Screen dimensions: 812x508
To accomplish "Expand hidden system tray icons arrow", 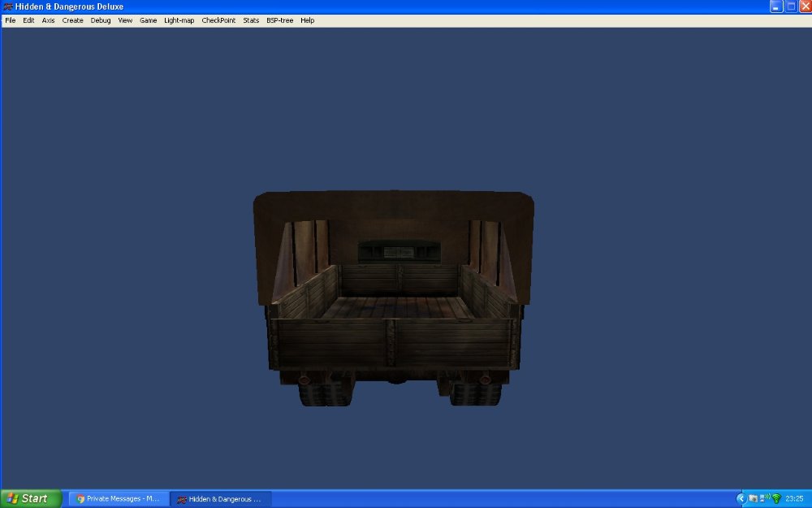I will click(x=741, y=499).
